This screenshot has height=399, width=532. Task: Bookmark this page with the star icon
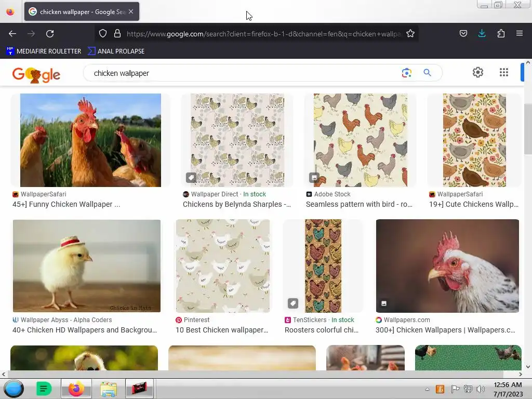click(x=410, y=33)
